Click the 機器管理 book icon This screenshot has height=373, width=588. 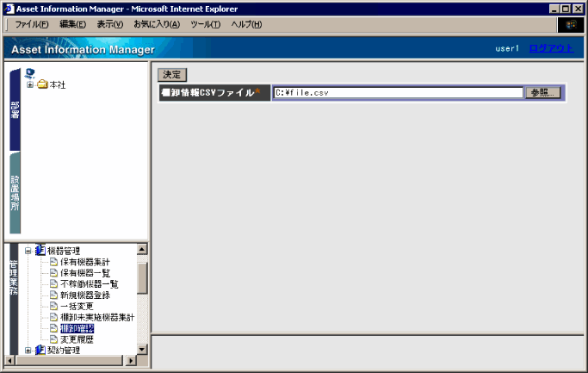tap(40, 250)
